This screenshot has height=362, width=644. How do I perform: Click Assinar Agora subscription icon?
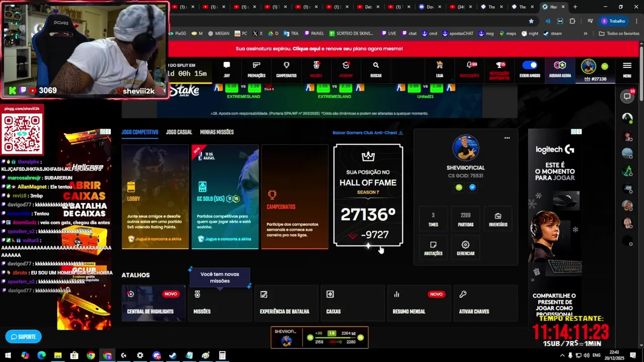pos(560,69)
